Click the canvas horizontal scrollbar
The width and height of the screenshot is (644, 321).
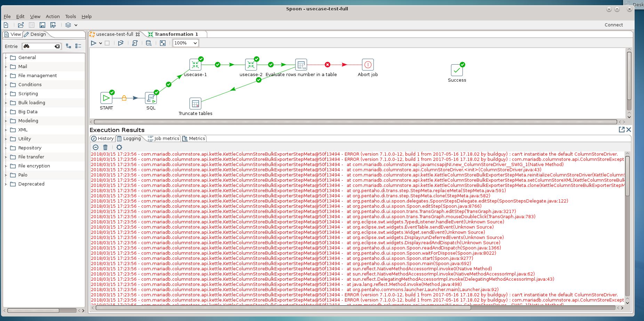pos(355,122)
